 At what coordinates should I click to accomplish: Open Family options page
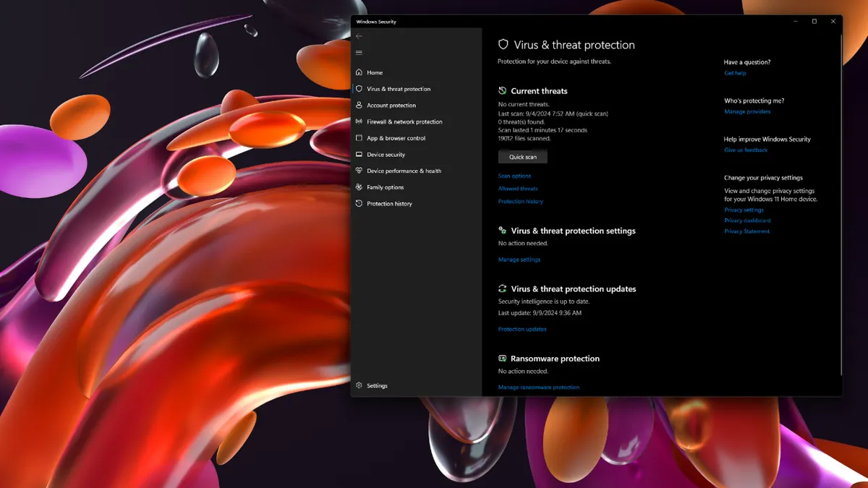click(386, 187)
